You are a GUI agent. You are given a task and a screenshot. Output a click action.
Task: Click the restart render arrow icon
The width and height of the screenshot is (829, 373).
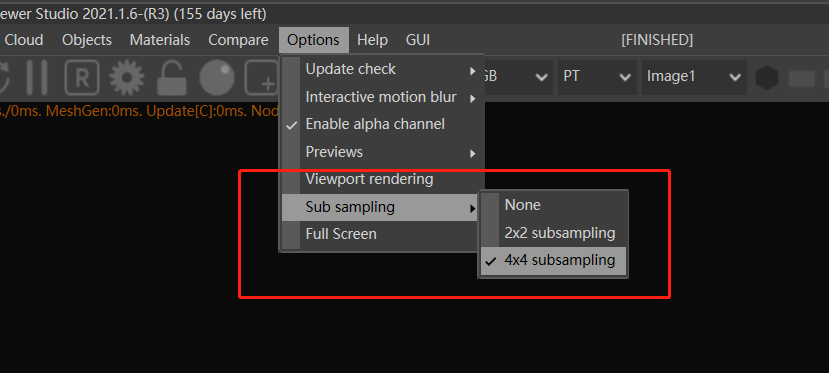pyautogui.click(x=4, y=78)
